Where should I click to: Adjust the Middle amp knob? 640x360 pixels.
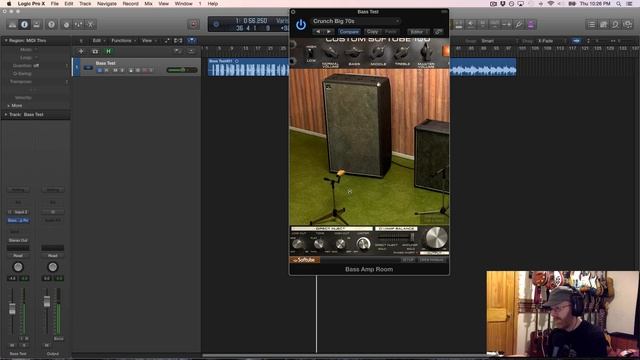coord(378,52)
